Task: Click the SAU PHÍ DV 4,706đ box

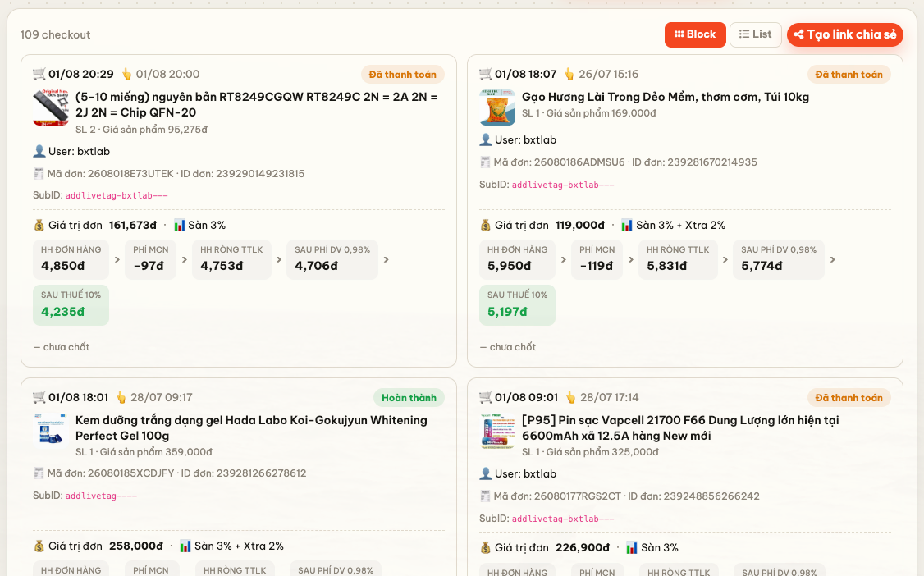Action: (332, 260)
